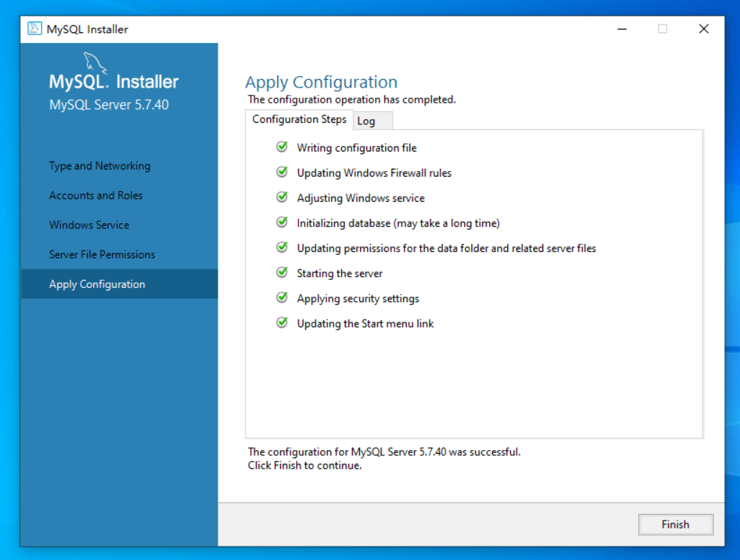740x560 pixels.
Task: Click 'Updating Windows Firewall rules' step text
Action: (374, 173)
